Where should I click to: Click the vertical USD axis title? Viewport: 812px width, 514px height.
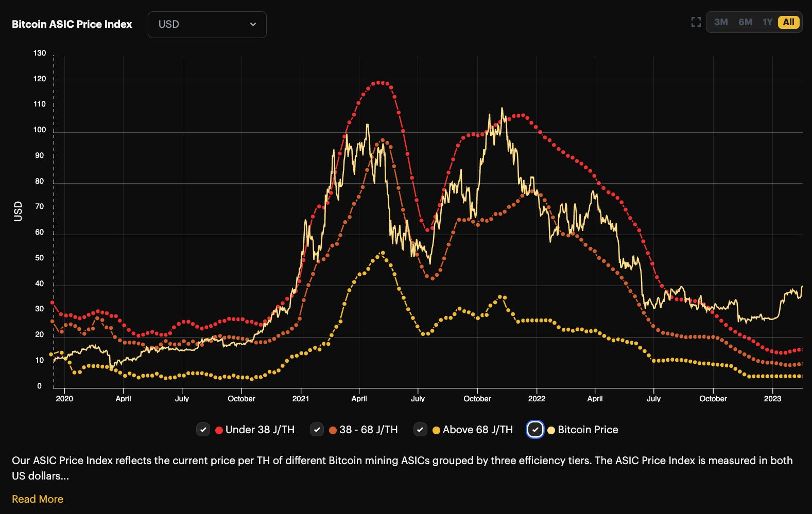coord(18,211)
